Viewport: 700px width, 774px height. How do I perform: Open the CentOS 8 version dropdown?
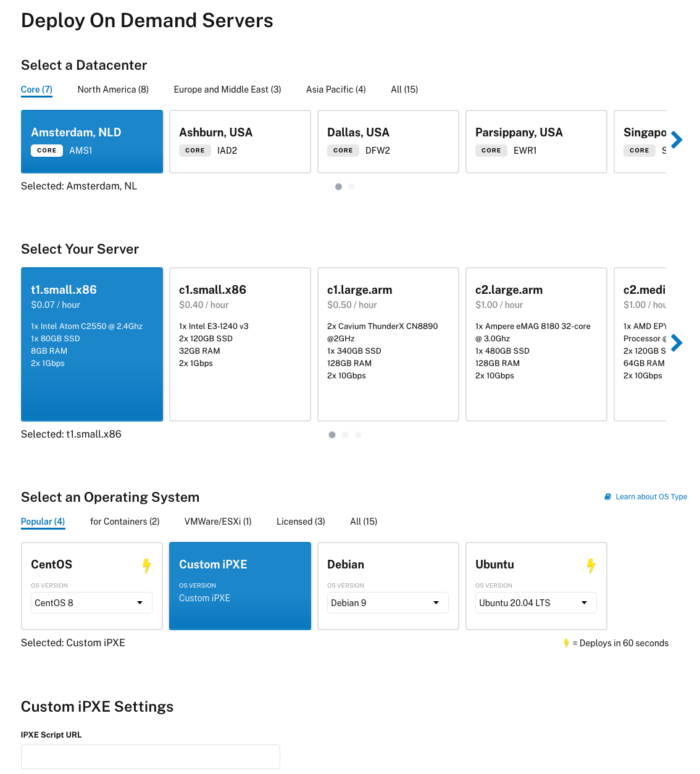point(91,603)
